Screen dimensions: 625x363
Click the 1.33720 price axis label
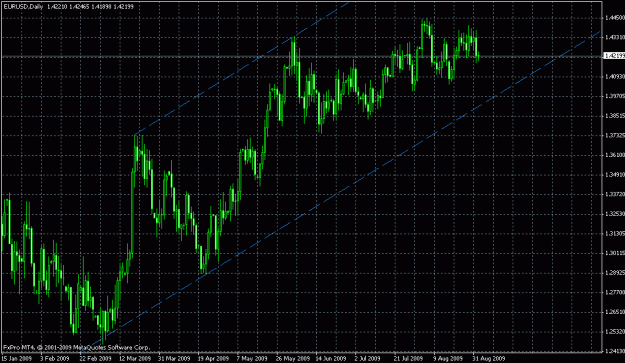point(615,194)
